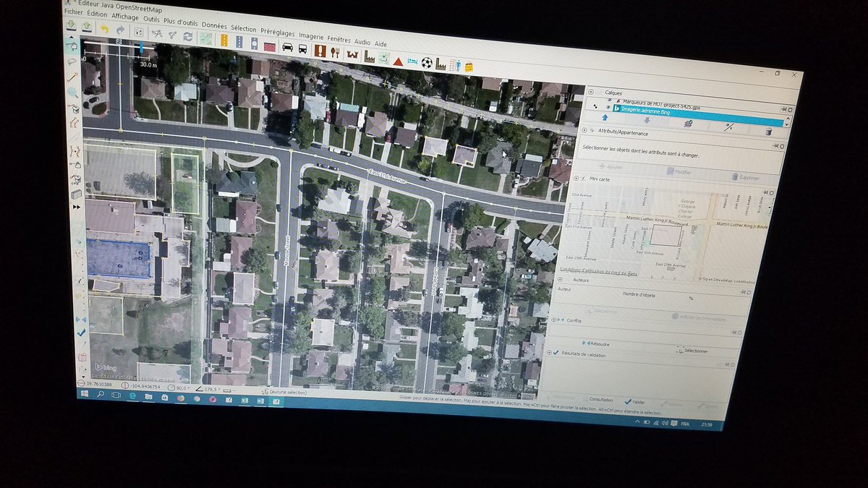Image resolution: width=868 pixels, height=488 pixels.
Task: Select the yellow road preset icon
Action: pyautogui.click(x=224, y=40)
